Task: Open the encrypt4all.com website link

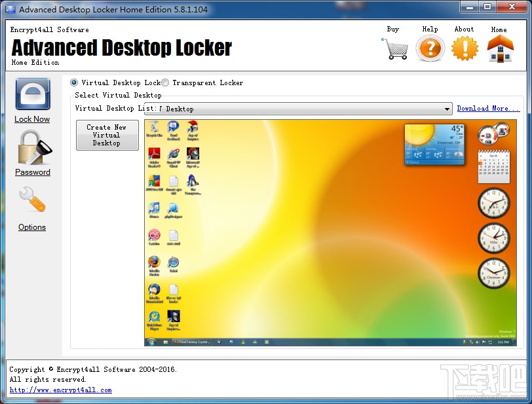Action: click(x=61, y=390)
